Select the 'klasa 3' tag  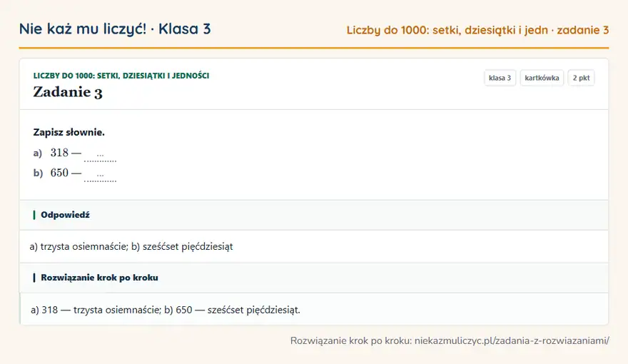click(500, 78)
